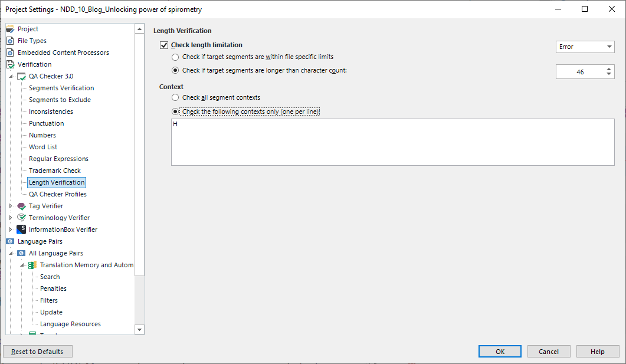Screen dimensions: 626x364
Task: Click inside the contexts text box
Action: click(392, 145)
